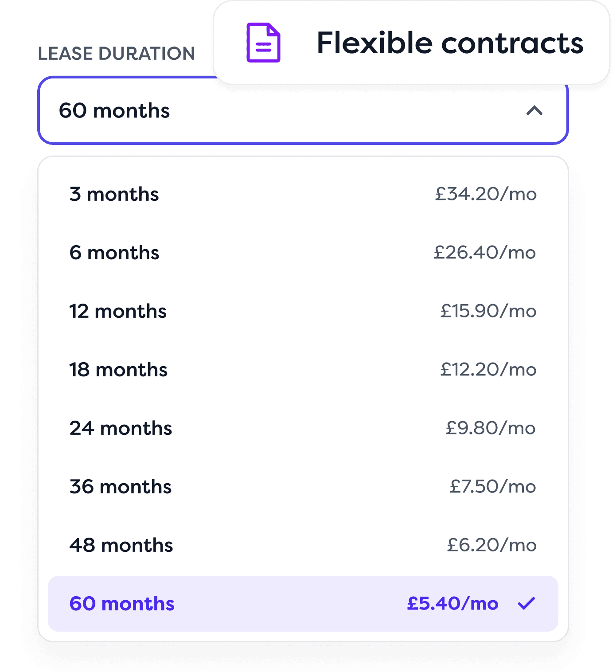616x672 pixels.
Task: Click the £15.90/mo price
Action: [x=488, y=311]
